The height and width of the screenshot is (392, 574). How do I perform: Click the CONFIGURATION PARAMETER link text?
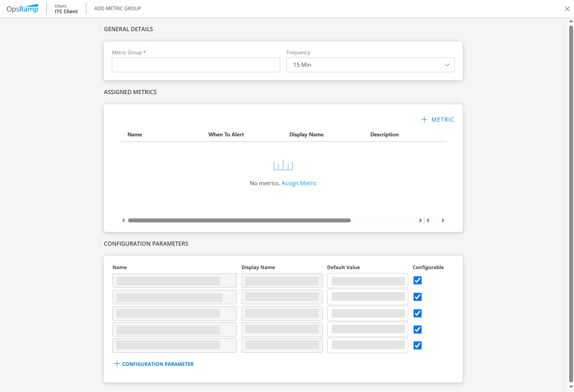pos(158,364)
